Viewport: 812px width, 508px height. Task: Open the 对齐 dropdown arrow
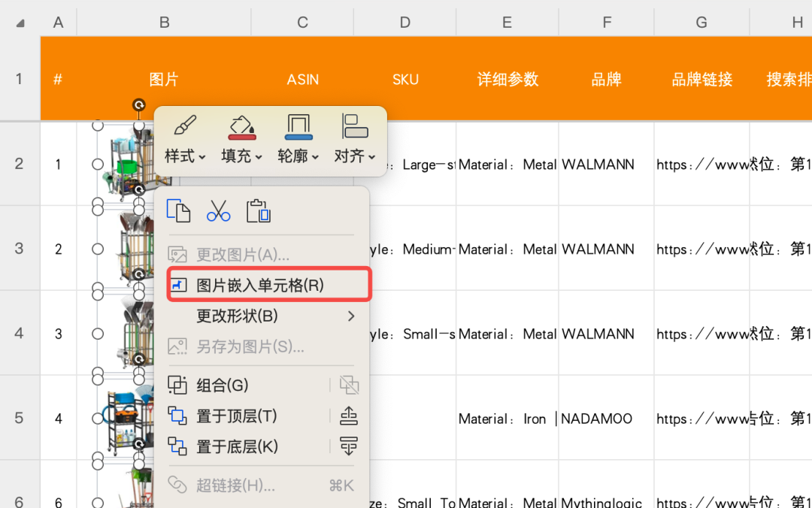tap(371, 157)
